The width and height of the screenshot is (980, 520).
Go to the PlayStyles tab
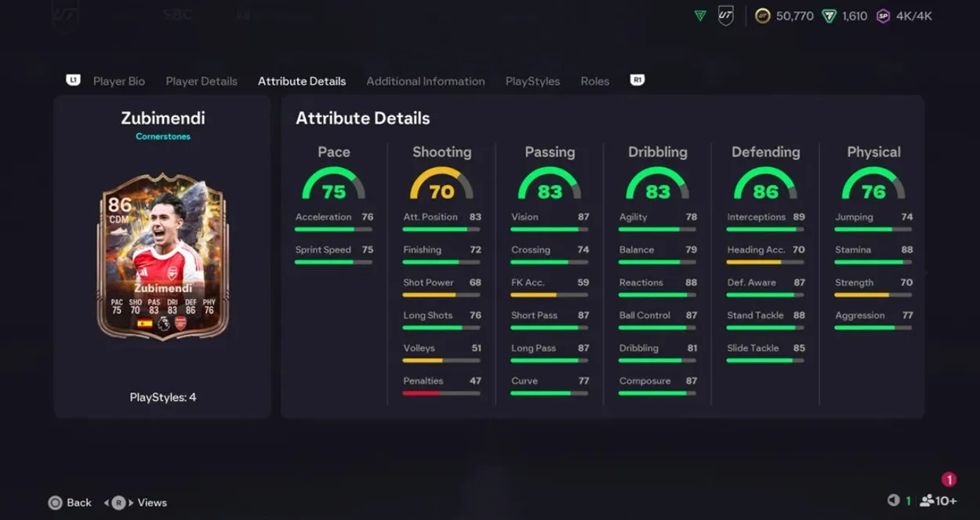(532, 81)
